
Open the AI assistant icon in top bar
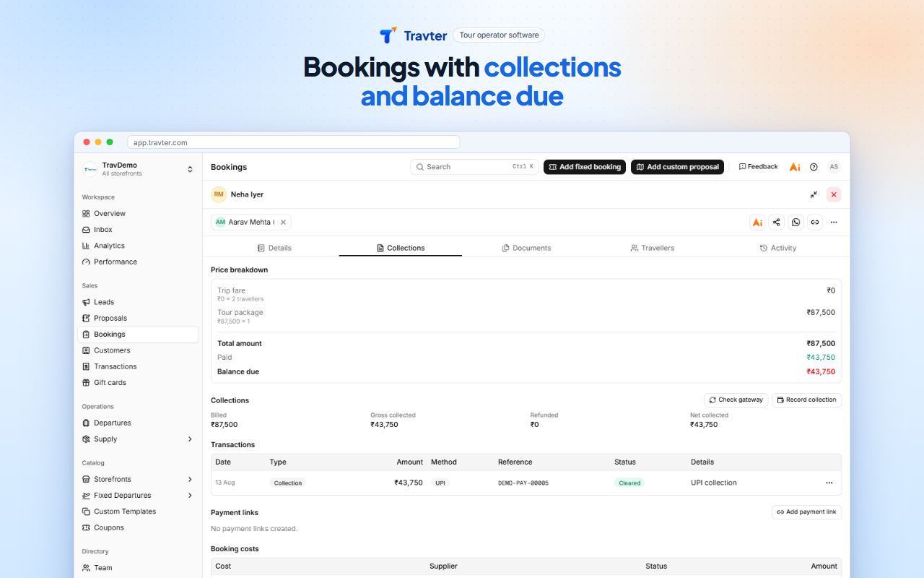coord(795,167)
